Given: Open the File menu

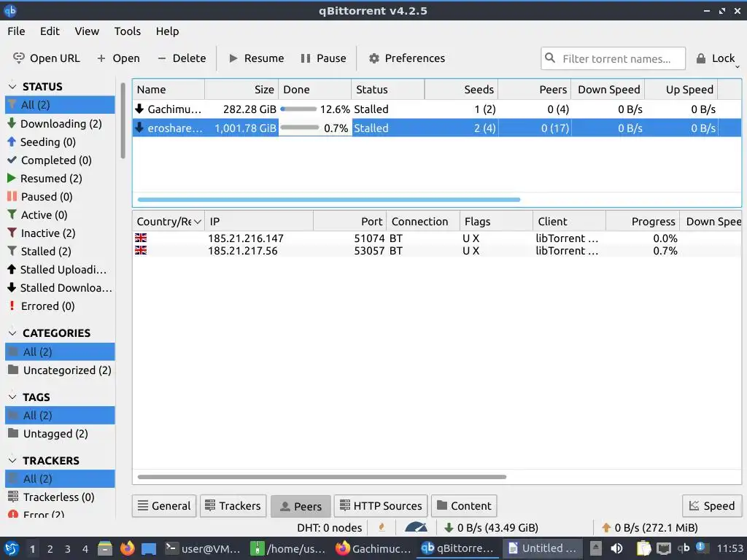Looking at the screenshot, I should click(x=16, y=31).
